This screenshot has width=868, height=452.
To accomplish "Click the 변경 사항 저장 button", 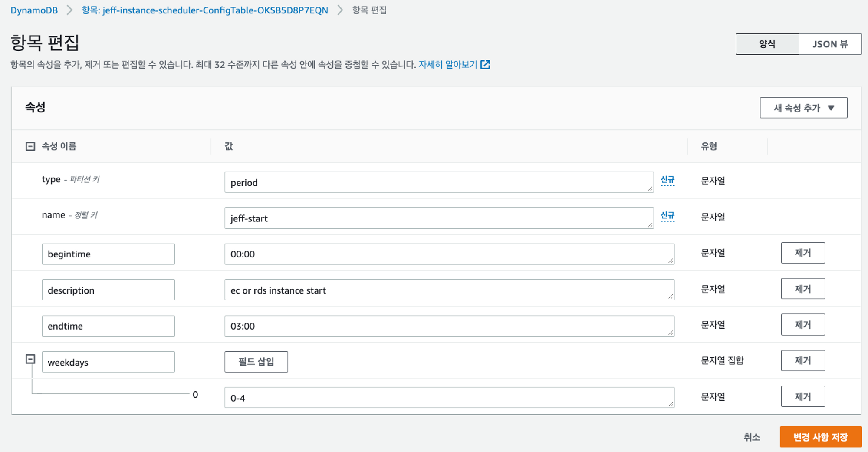I will click(x=821, y=437).
